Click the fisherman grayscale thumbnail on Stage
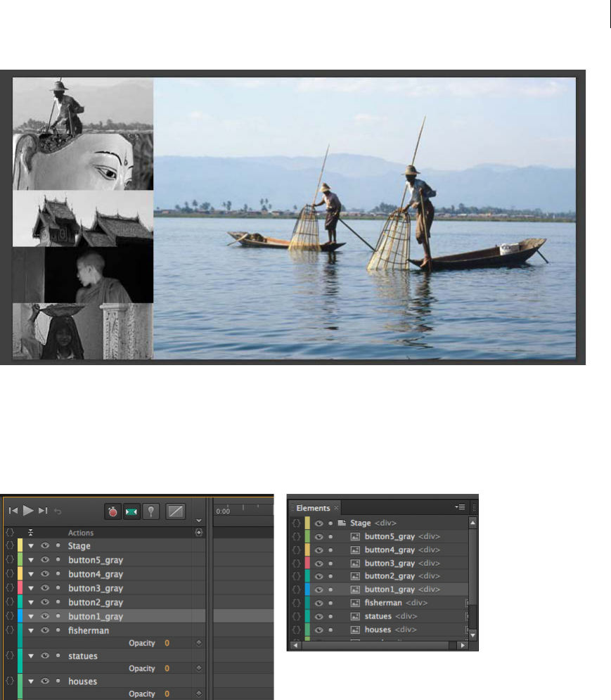611x700 pixels. [x=83, y=106]
